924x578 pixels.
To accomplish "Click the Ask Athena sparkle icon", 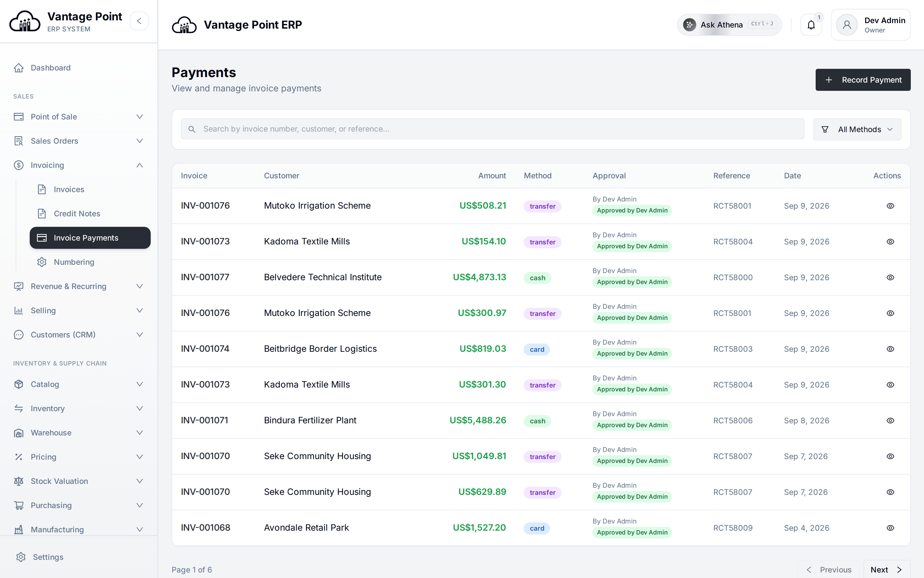I will pos(690,25).
